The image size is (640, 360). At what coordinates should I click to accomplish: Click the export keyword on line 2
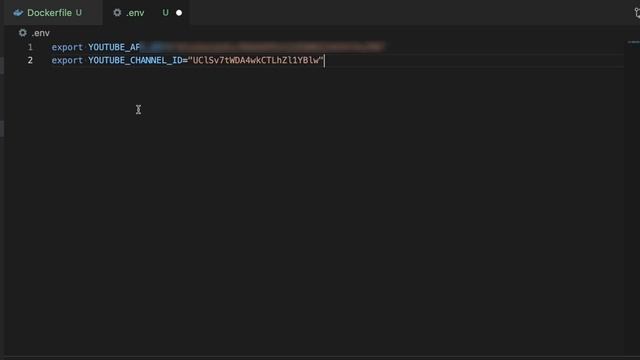[x=67, y=60]
